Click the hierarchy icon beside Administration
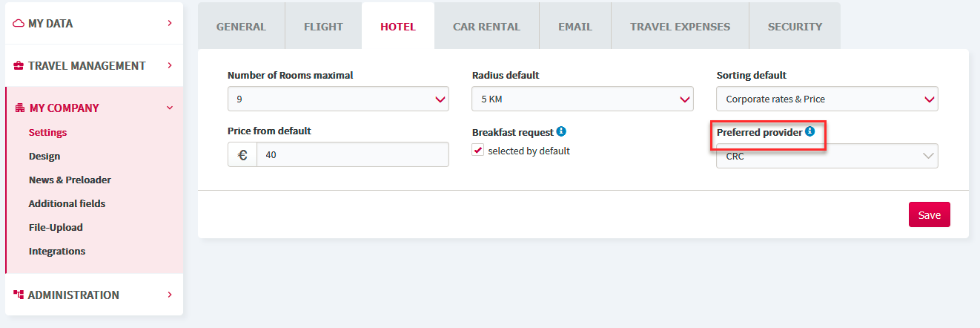Viewport: 980px width, 328px height. (x=19, y=295)
